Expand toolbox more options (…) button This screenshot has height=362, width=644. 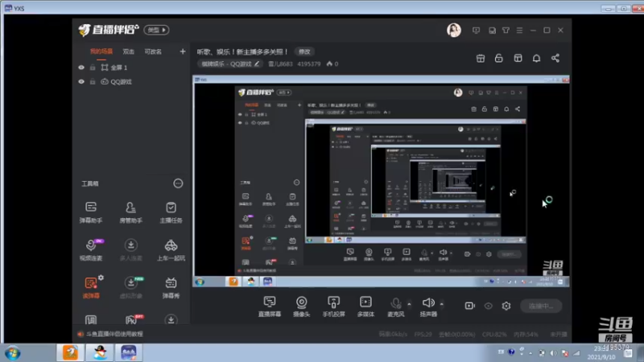pos(178,183)
